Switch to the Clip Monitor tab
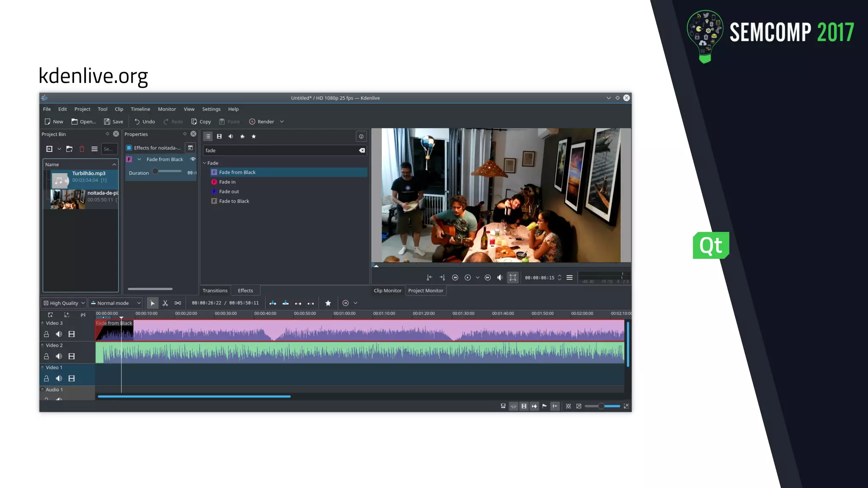 387,291
